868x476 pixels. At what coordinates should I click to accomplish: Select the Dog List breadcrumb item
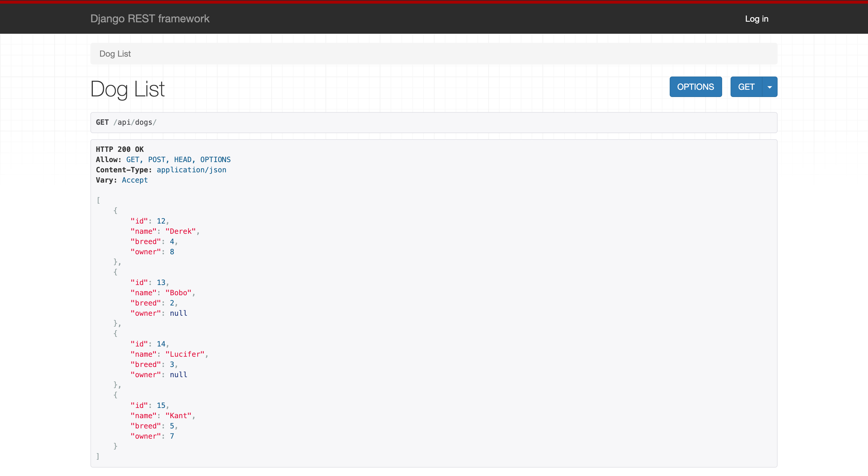pos(115,54)
